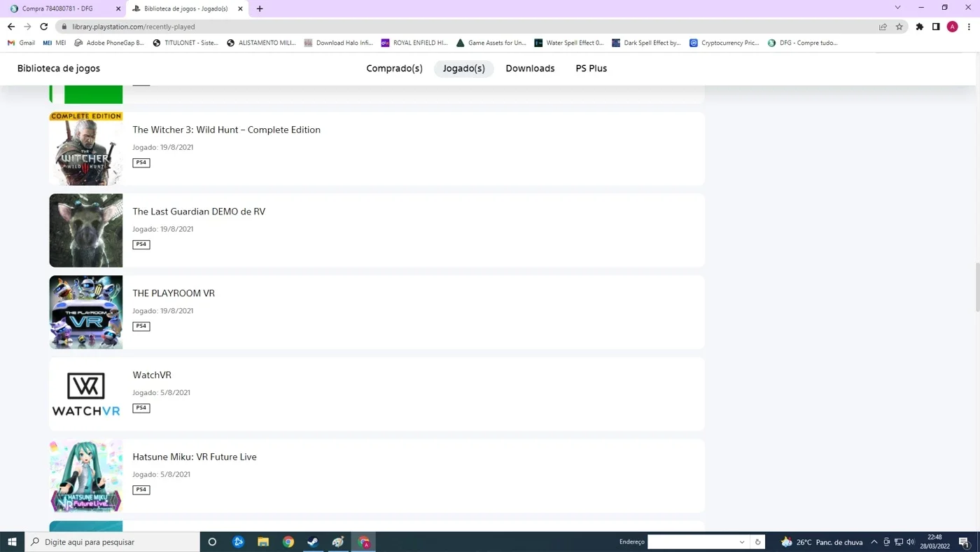Screen dimensions: 980x552
Task: Open the taskbar clock showing 22:48
Action: click(934, 542)
